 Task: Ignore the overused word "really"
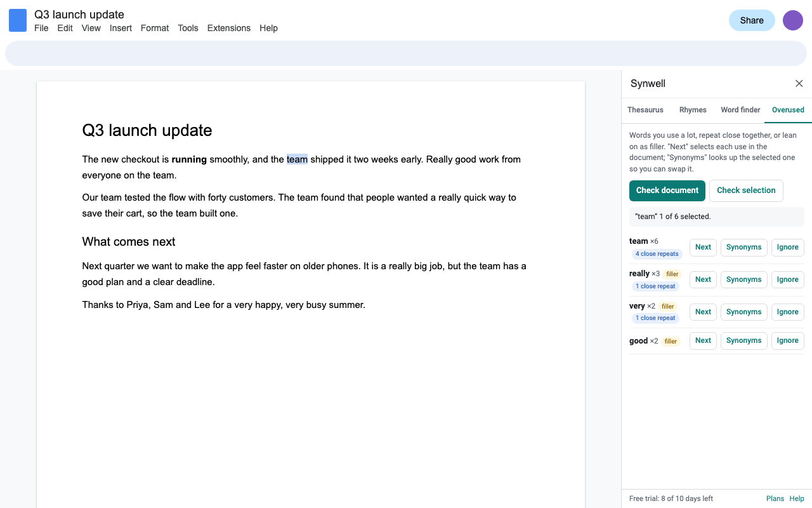point(787,280)
